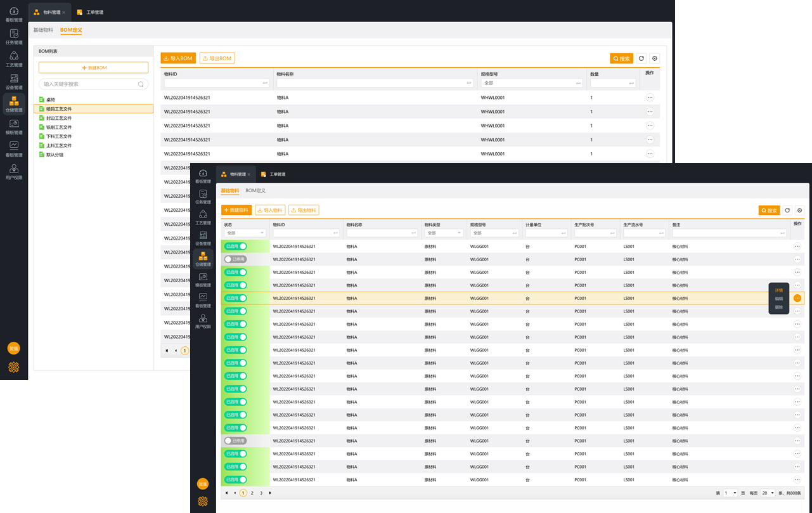The width and height of the screenshot is (812, 513).
Task: Open column settings gear in the BOM window
Action: pyautogui.click(x=655, y=58)
